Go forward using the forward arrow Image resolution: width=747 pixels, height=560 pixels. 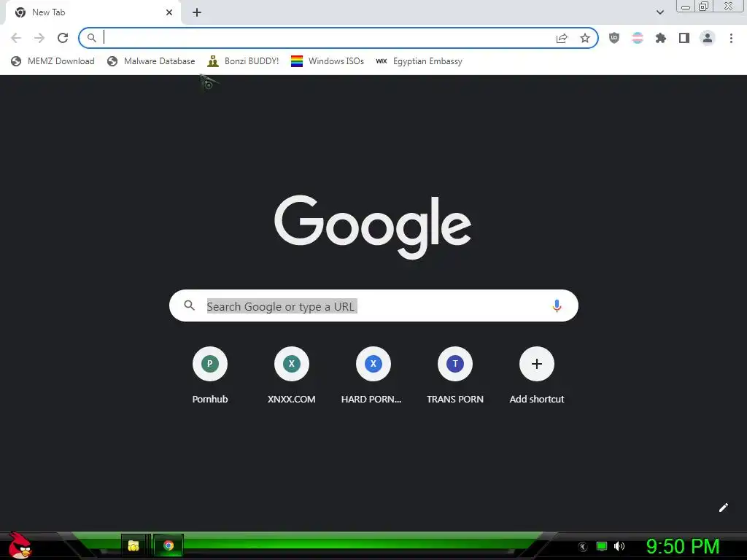click(x=39, y=38)
